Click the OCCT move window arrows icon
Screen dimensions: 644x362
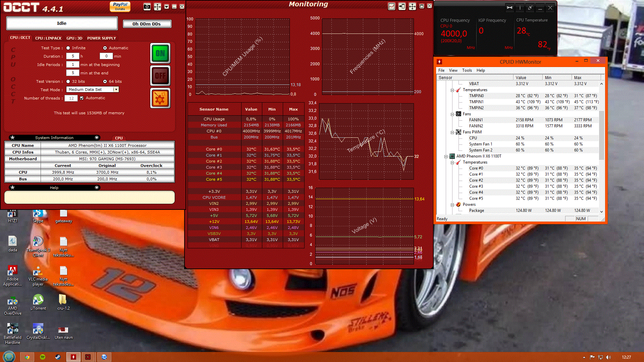pos(157,7)
